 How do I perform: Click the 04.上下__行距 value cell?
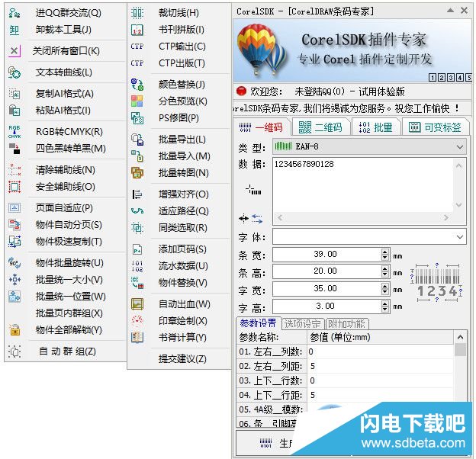(x=381, y=395)
